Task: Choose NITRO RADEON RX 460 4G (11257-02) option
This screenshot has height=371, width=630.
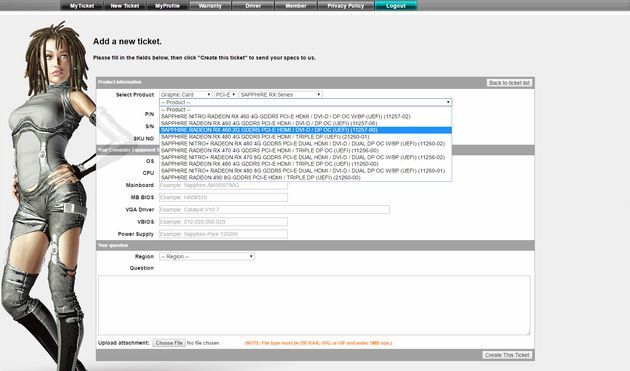Action: point(305,116)
